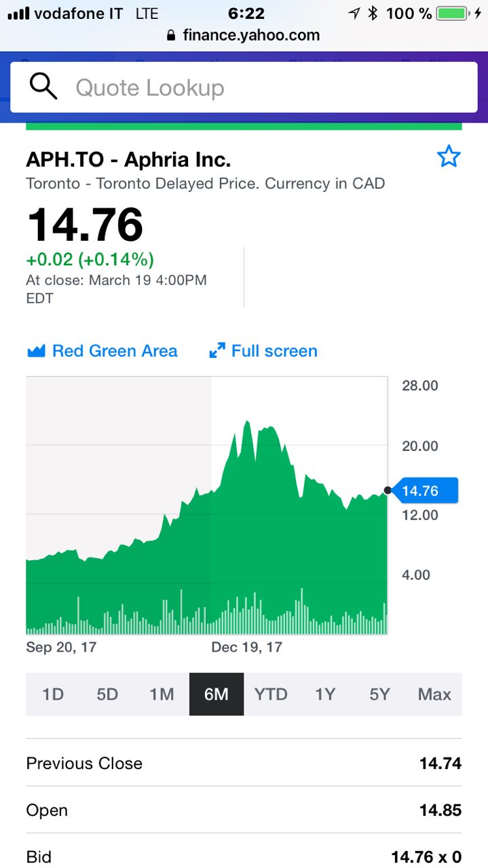Click the Full screen expand arrows icon
Screen dimensions: 488x868
click(217, 351)
